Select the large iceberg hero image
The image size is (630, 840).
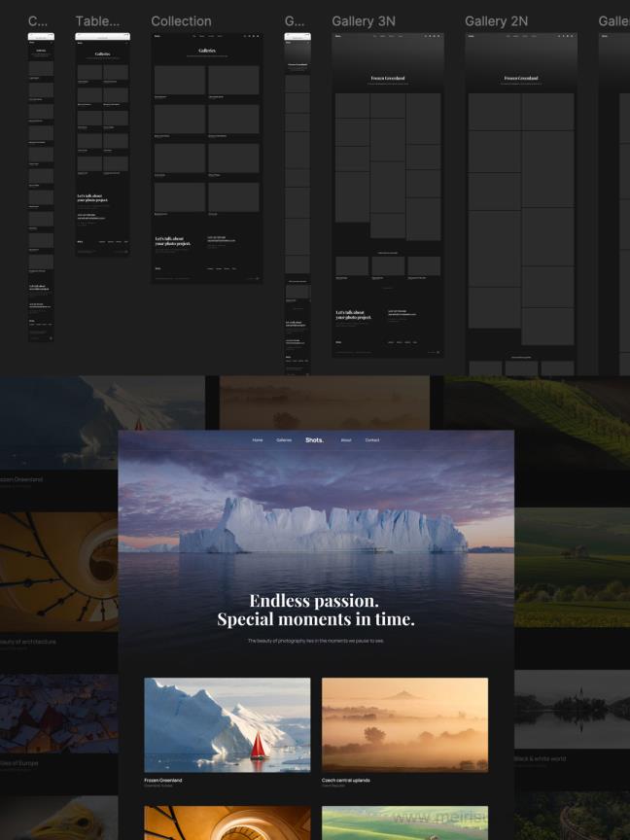pos(315,525)
